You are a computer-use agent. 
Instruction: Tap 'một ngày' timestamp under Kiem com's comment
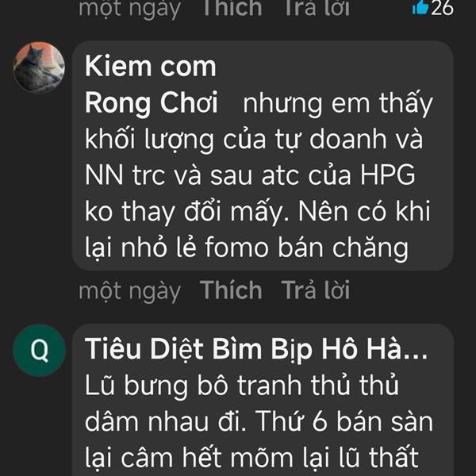129,292
